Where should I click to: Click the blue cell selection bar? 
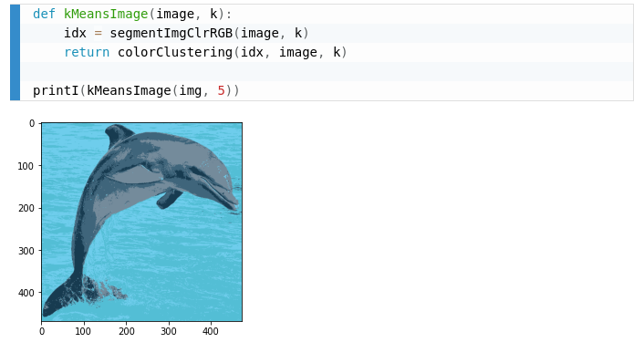[16, 53]
